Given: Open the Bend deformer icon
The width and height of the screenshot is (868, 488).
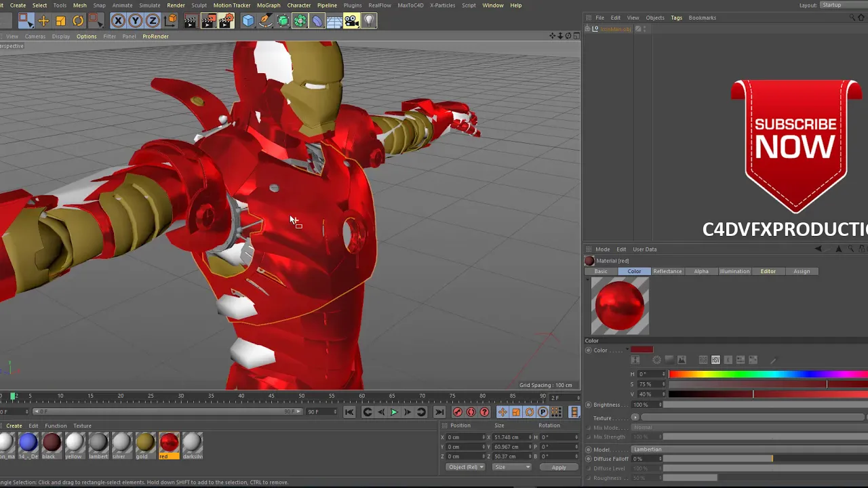Looking at the screenshot, I should pos(317,21).
